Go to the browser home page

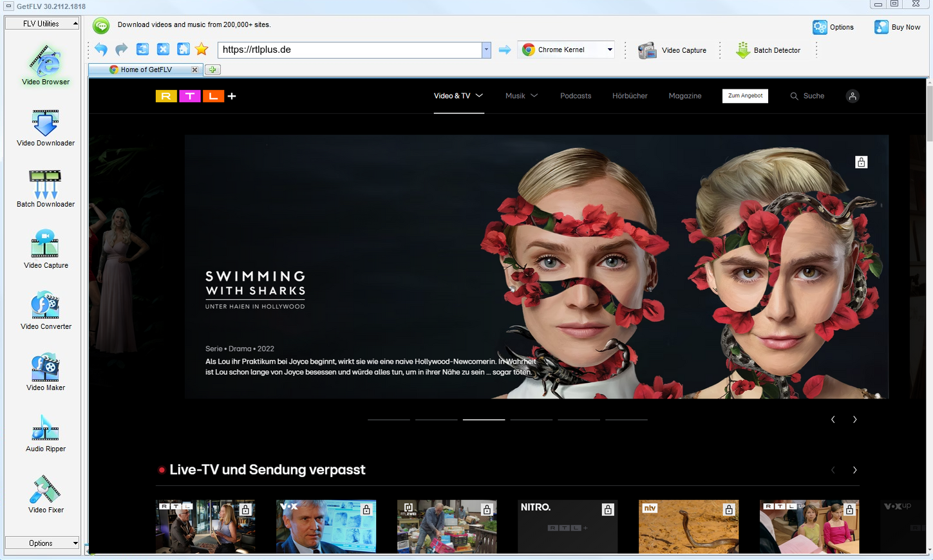(183, 50)
